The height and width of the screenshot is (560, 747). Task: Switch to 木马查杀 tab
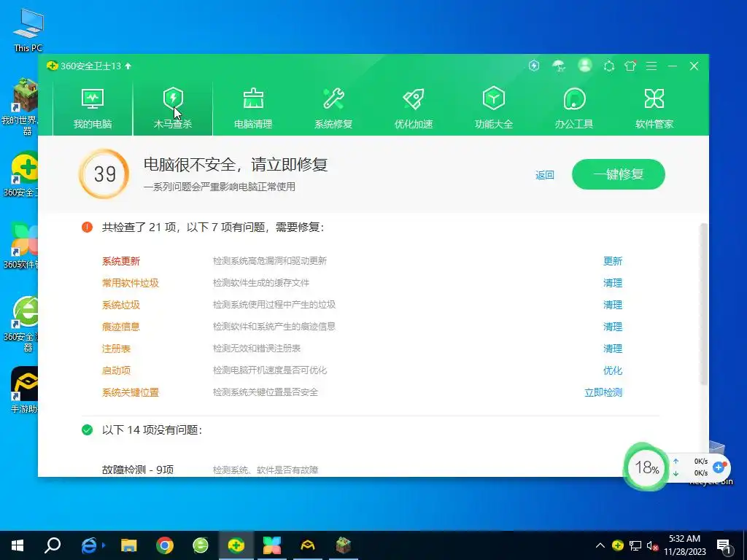point(173,109)
